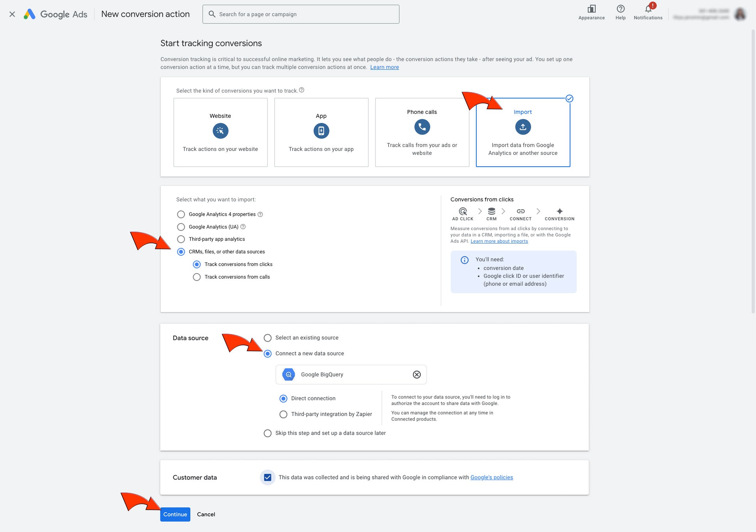
Task: Click the Google Ads logo
Action: [x=56, y=14]
